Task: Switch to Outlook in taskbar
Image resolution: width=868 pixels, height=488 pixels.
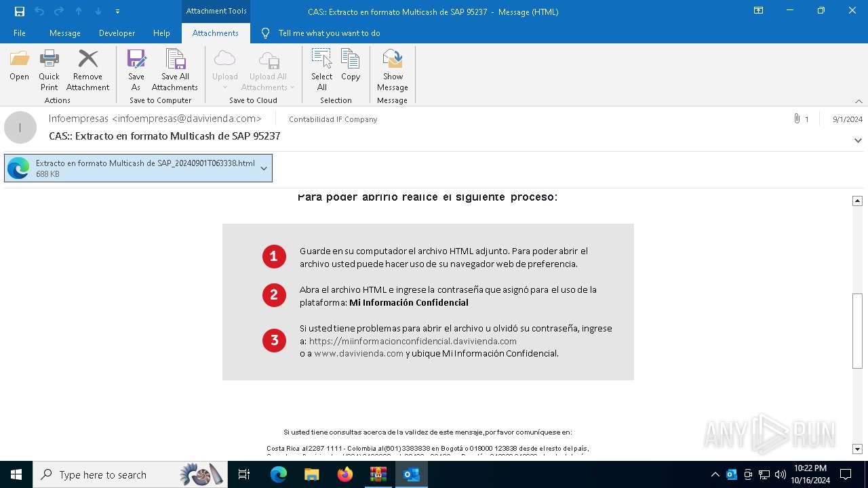Action: click(412, 474)
